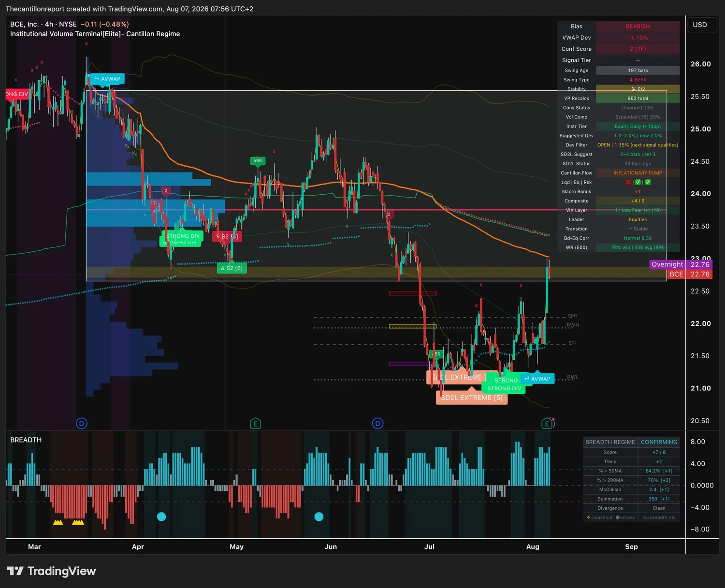Click the 952 total VP Recalcs value
Image resolution: width=725 pixels, height=588 pixels.
[x=638, y=99]
